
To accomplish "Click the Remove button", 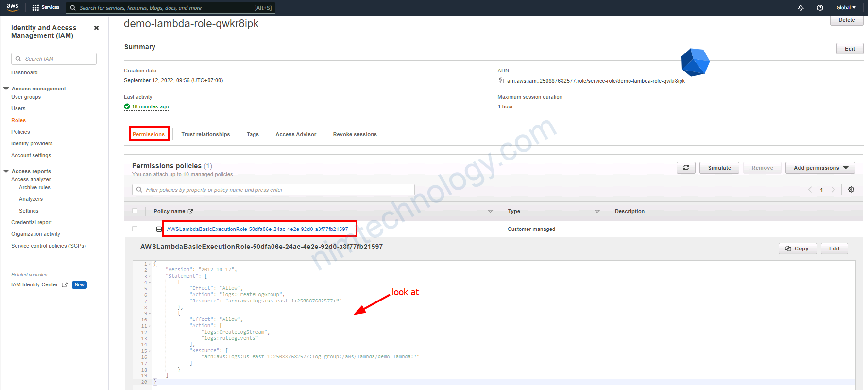I will tap(762, 168).
